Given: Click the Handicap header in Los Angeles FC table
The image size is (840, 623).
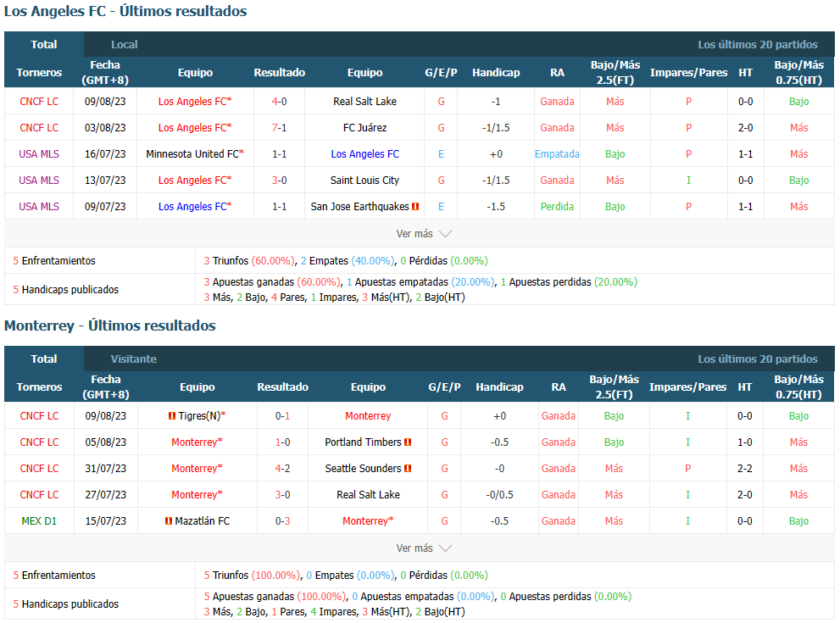Looking at the screenshot, I should [496, 72].
